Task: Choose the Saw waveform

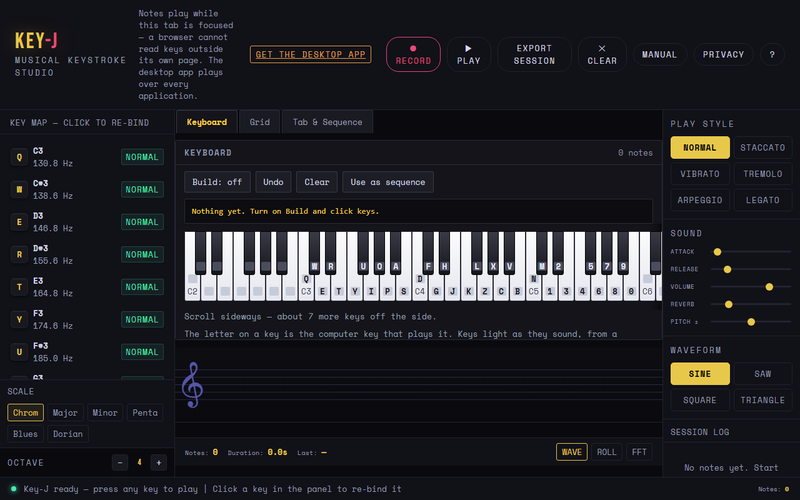Action: [763, 374]
